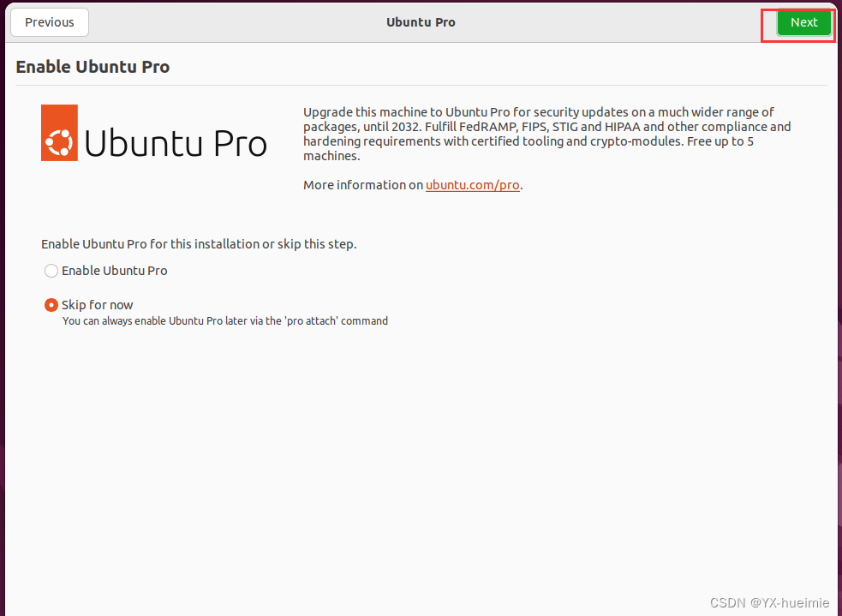Screen dimensions: 842x616
Task: Click the 'pro attach' hint text
Action: pos(224,320)
